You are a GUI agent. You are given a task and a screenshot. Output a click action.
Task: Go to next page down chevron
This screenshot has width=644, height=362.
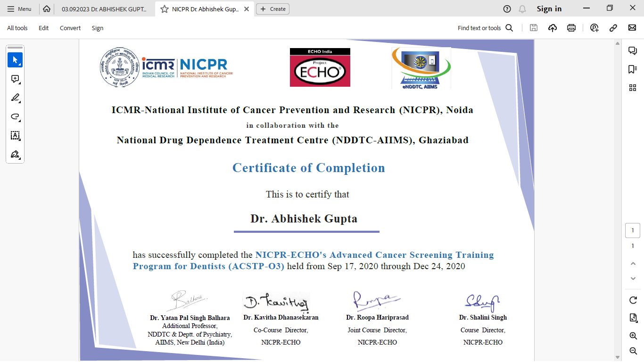click(633, 279)
